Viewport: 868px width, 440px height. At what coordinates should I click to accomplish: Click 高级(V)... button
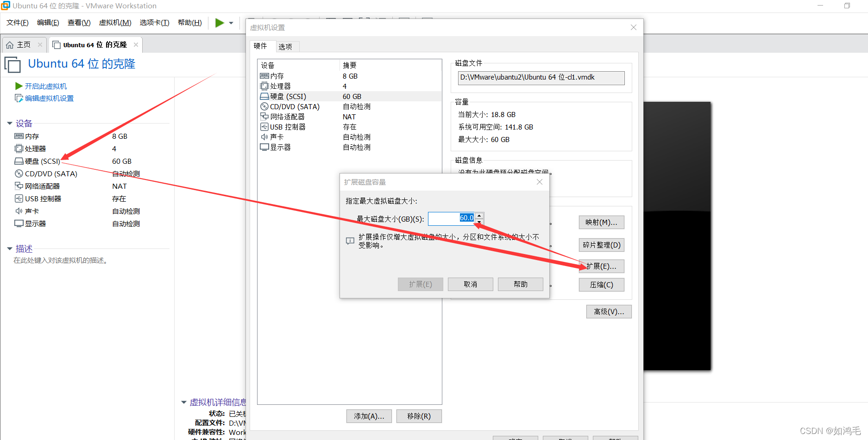[609, 312]
